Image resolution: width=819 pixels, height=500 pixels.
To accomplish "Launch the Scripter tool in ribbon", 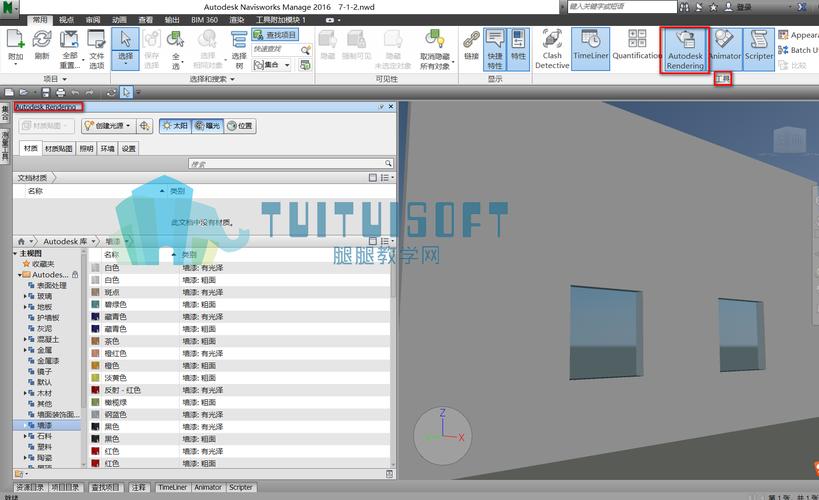I will tap(759, 46).
